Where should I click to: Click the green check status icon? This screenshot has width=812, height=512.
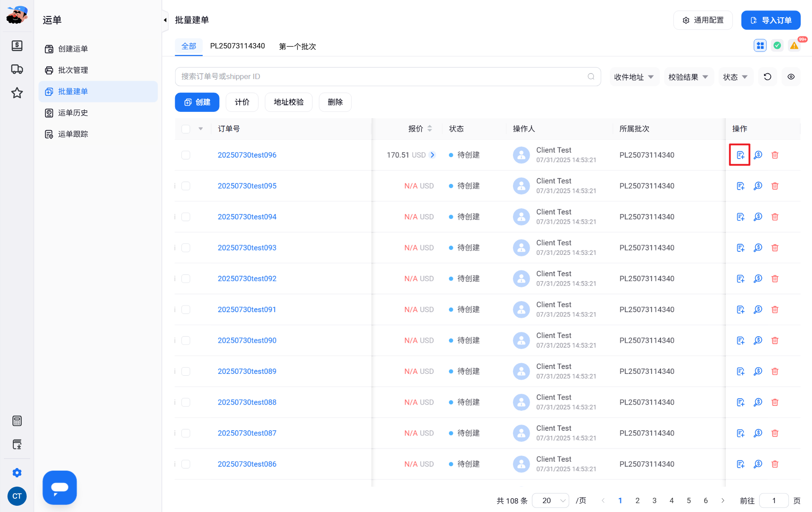(x=777, y=45)
